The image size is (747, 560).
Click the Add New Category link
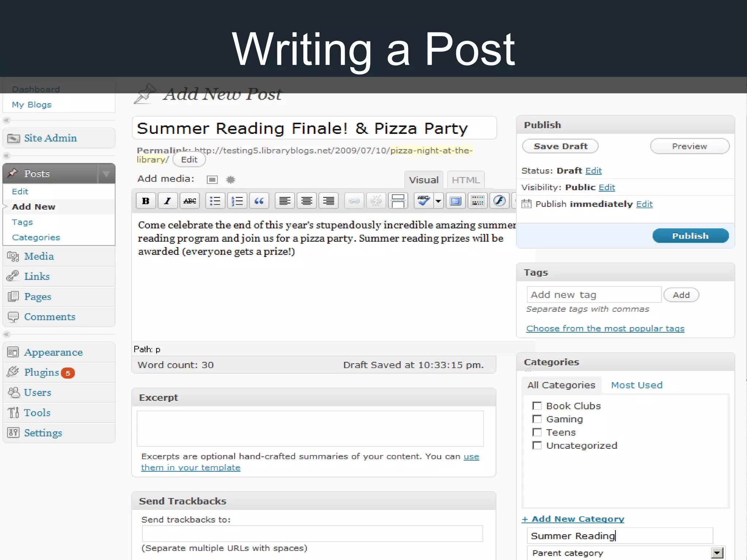[x=573, y=519]
